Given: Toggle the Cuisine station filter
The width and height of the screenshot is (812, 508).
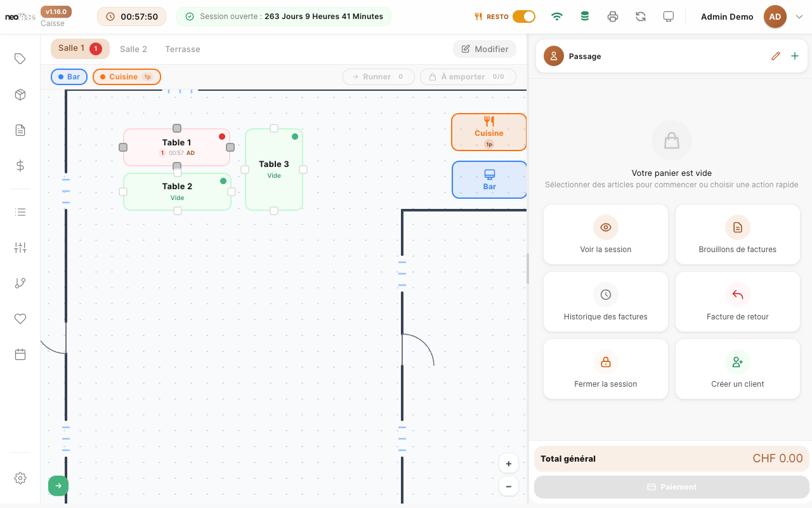Looking at the screenshot, I should coord(127,77).
